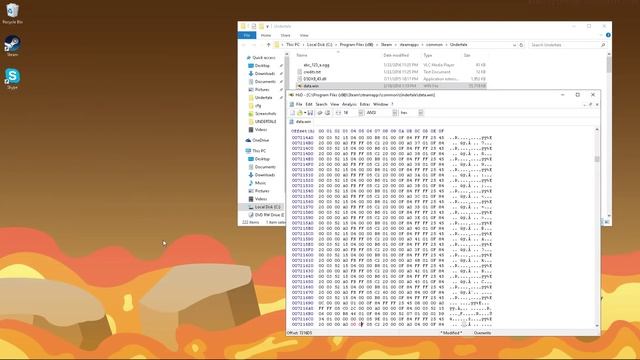Click Offset value in HxD status bar
This screenshot has width=640, height=360.
tap(300, 333)
